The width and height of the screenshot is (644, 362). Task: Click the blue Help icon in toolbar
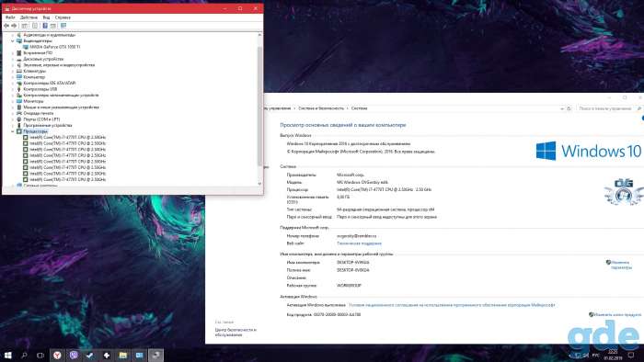[x=45, y=26]
